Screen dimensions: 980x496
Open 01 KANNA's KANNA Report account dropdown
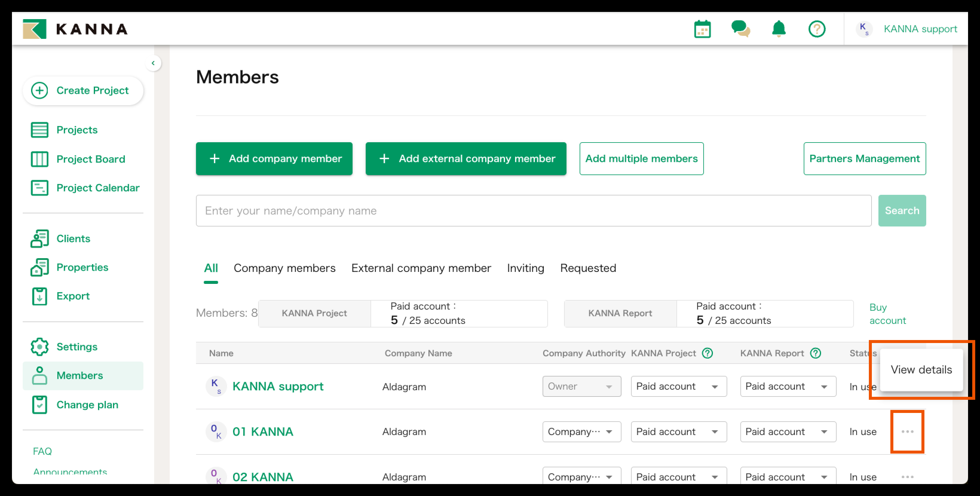(x=788, y=431)
